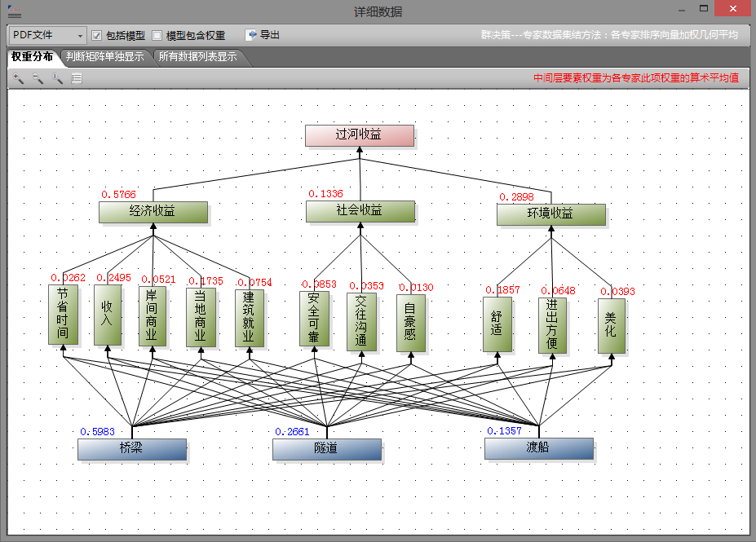This screenshot has height=542, width=756.
Task: Open the PDF文件 format dropdown
Action: [47, 36]
